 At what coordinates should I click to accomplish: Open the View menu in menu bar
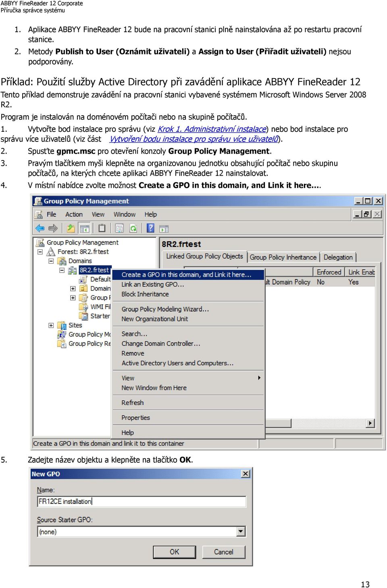pyautogui.click(x=98, y=214)
